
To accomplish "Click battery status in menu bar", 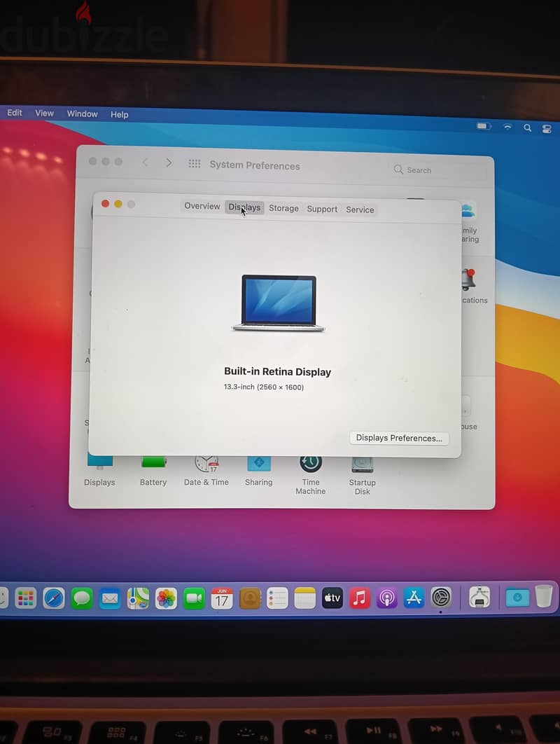I will 484,126.
